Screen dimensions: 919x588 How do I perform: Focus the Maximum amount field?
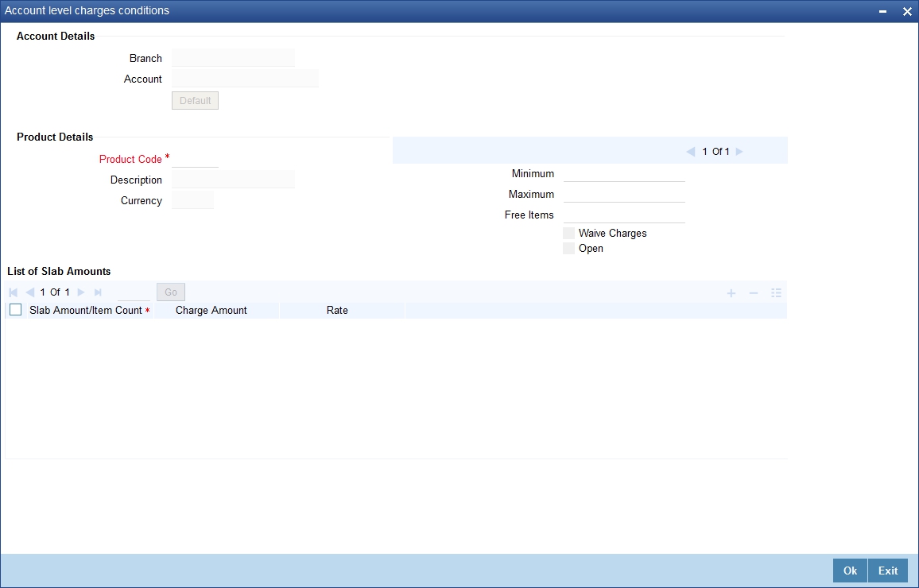[624, 194]
